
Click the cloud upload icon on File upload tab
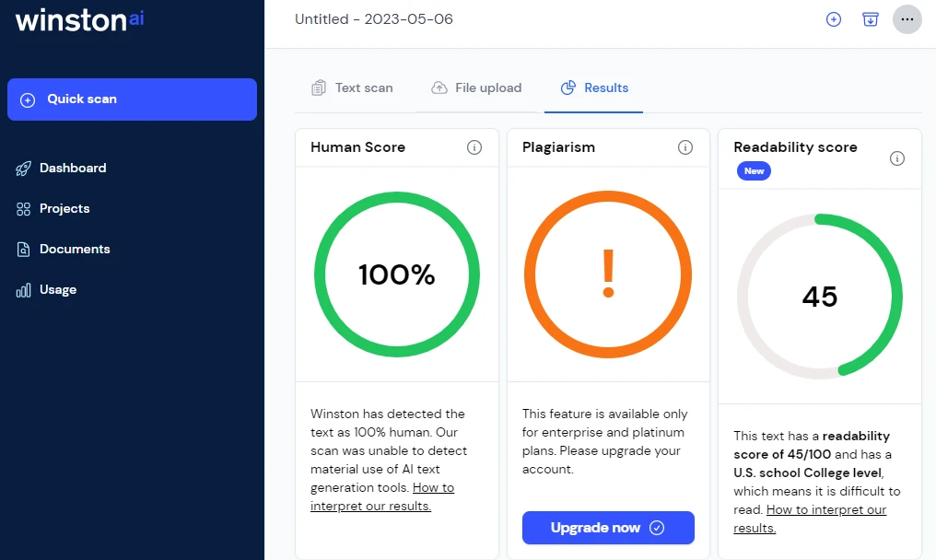pos(439,87)
